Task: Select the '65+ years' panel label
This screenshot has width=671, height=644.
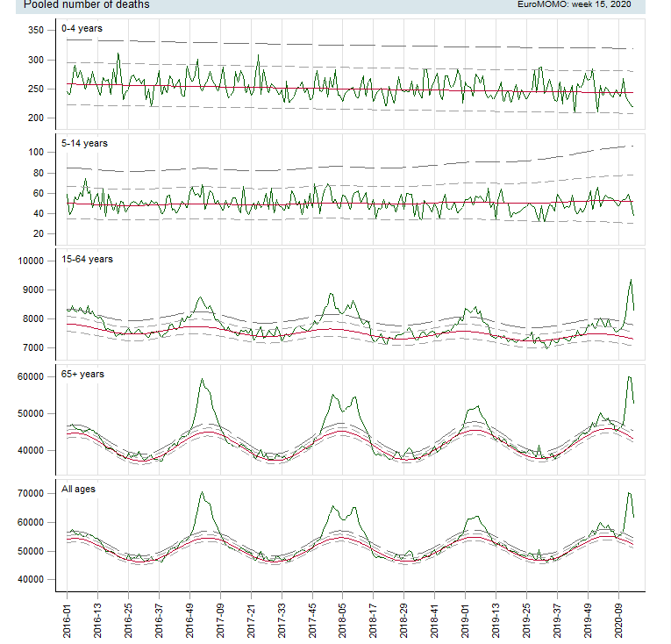Action: pyautogui.click(x=82, y=375)
